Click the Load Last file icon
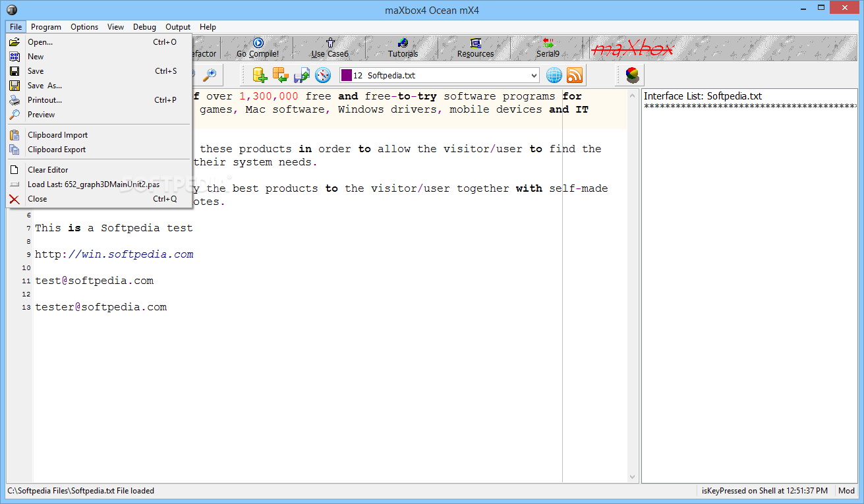This screenshot has width=864, height=504. tap(14, 184)
